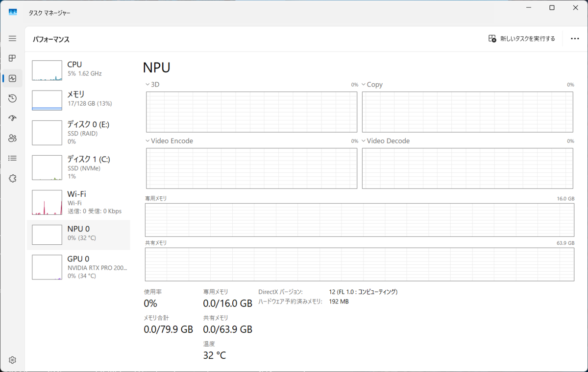The width and height of the screenshot is (588, 372).
Task: Click the ハードウェア予約済みメモリ label
Action: click(x=290, y=302)
